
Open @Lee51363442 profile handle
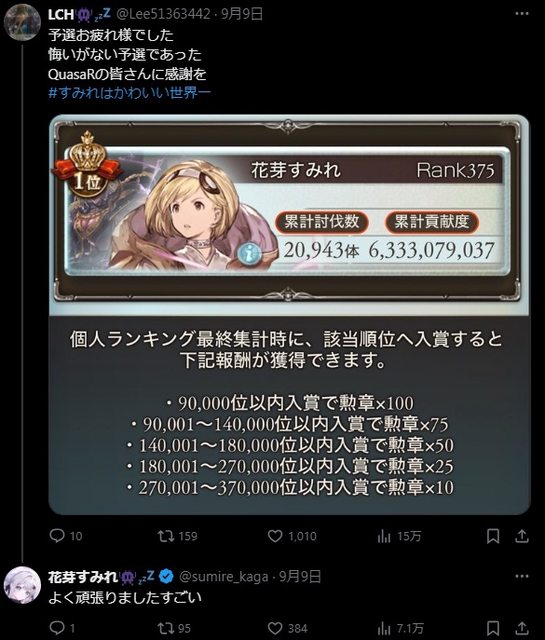(x=164, y=14)
